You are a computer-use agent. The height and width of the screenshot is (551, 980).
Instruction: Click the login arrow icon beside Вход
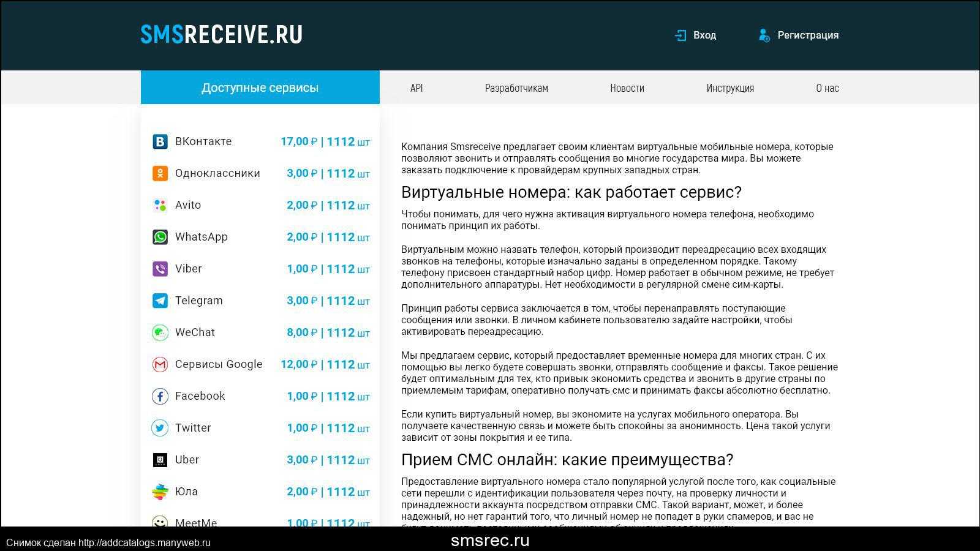(680, 36)
